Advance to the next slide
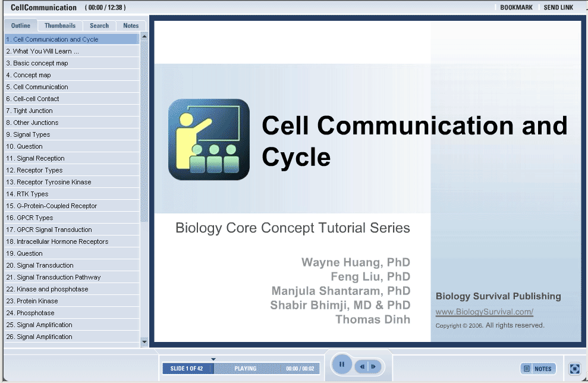The width and height of the screenshot is (588, 383). [373, 367]
